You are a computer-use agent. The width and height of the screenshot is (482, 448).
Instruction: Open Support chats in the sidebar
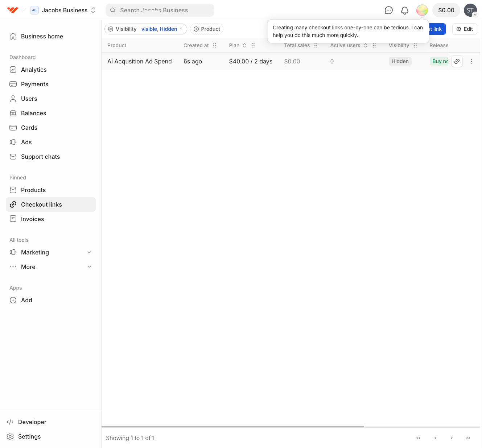[51, 157]
